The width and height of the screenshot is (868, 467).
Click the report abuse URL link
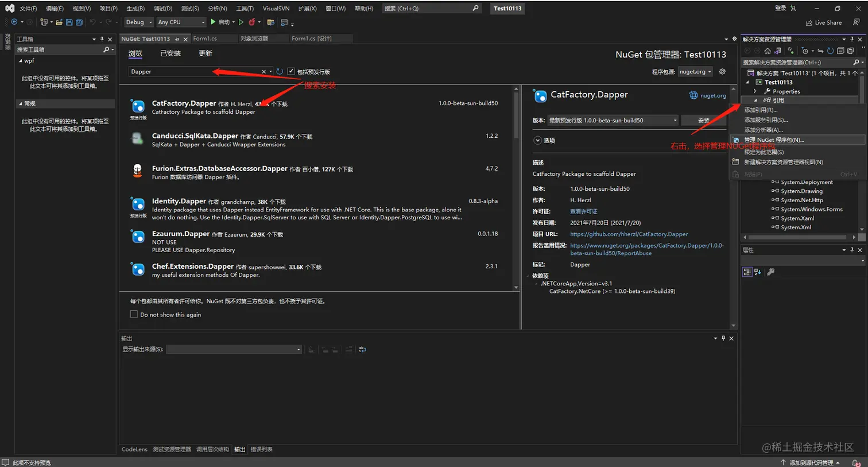pos(647,249)
